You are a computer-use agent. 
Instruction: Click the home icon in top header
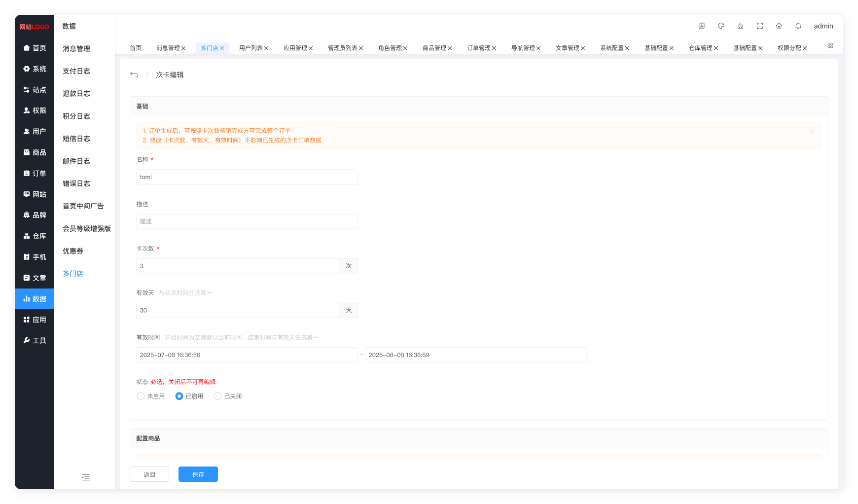point(779,26)
